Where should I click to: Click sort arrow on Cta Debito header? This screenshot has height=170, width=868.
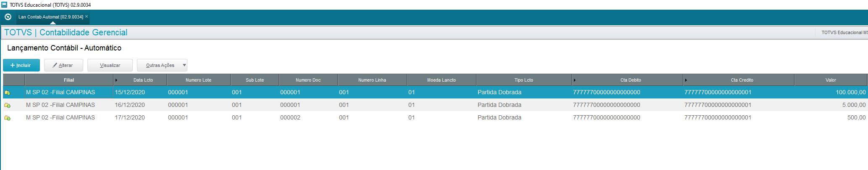click(x=574, y=80)
